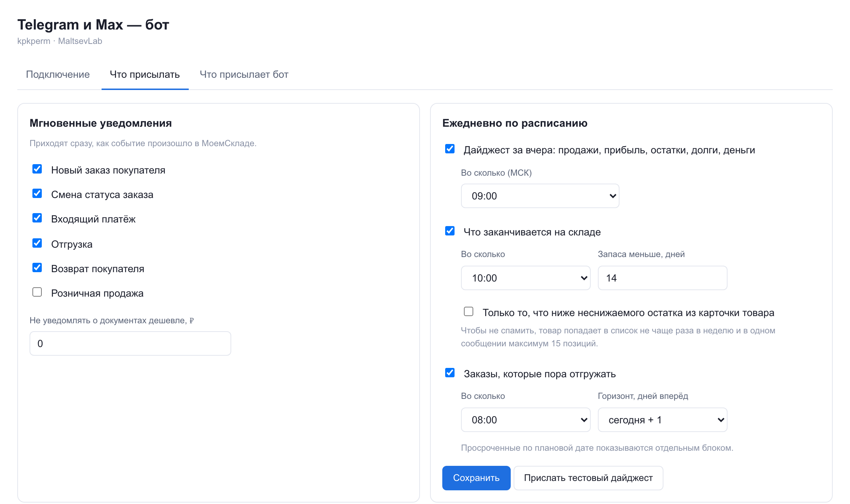Image resolution: width=850 pixels, height=504 pixels.
Task: Click the Приходят сразу description text
Action: pos(143,143)
